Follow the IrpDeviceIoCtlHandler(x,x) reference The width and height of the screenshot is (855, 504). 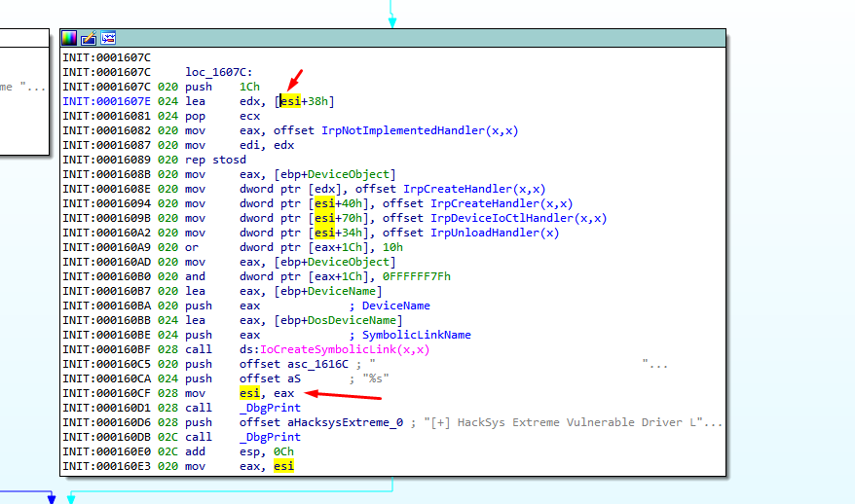click(518, 218)
